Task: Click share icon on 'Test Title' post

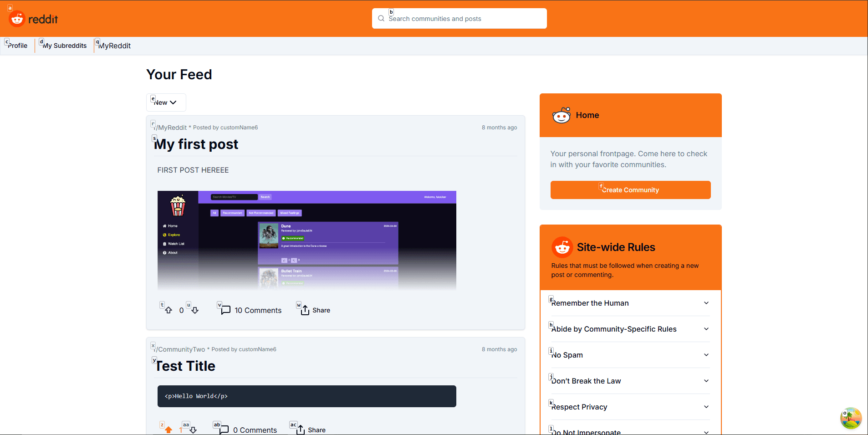Action: click(301, 430)
